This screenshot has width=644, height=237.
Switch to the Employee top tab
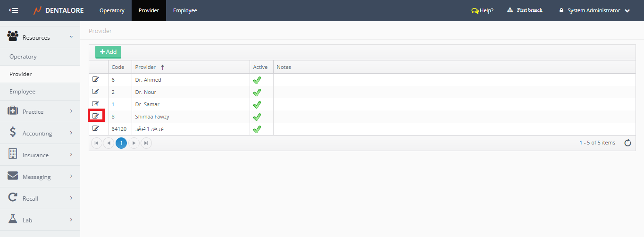[x=185, y=10]
